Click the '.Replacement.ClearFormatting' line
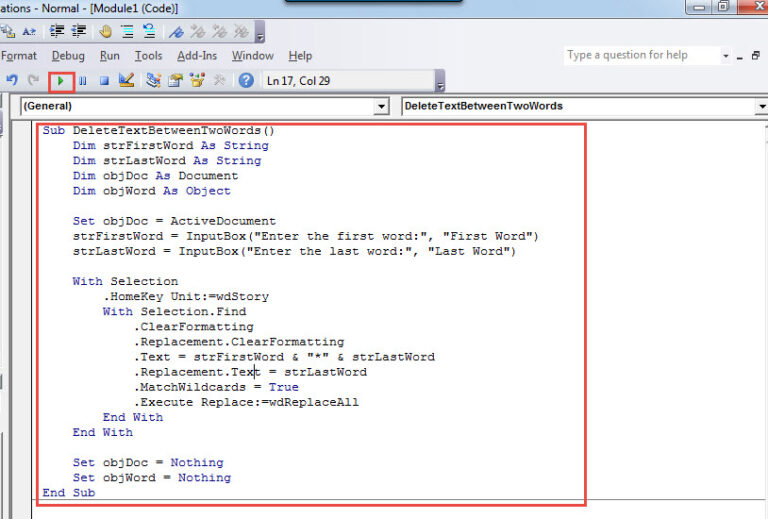768x519 pixels. click(239, 342)
